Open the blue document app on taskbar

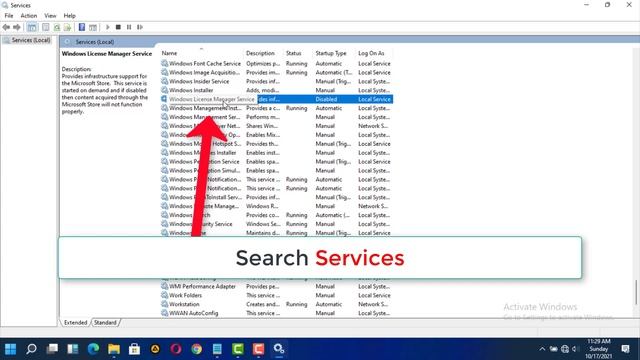tap(217, 349)
